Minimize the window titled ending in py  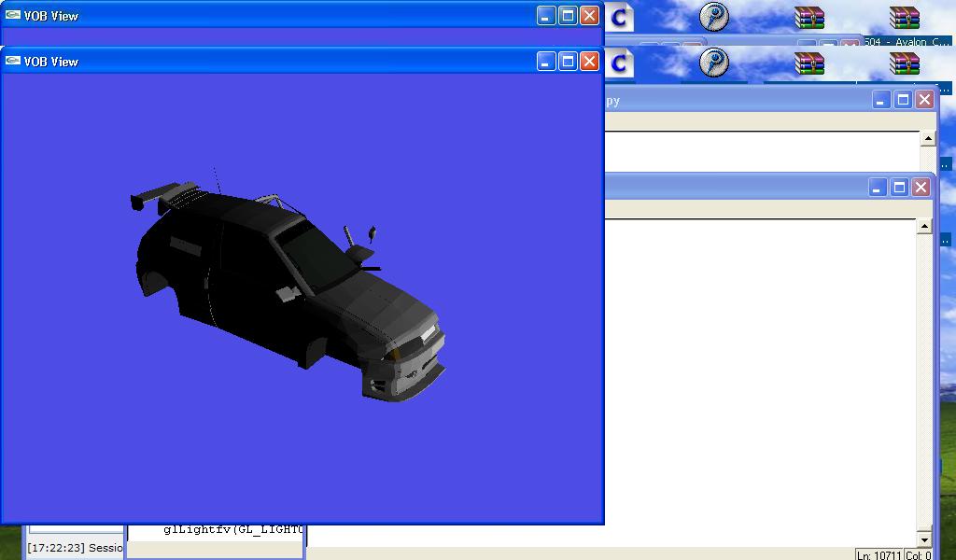[880, 100]
